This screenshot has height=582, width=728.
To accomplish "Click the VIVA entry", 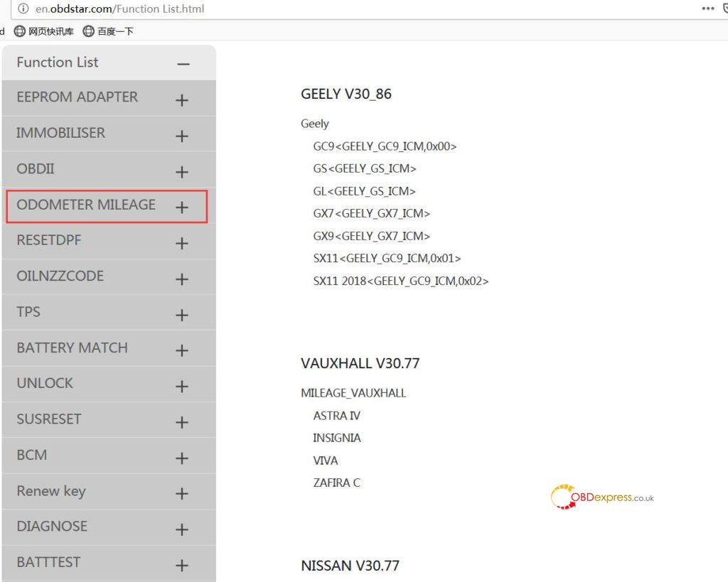I will pos(326,461).
